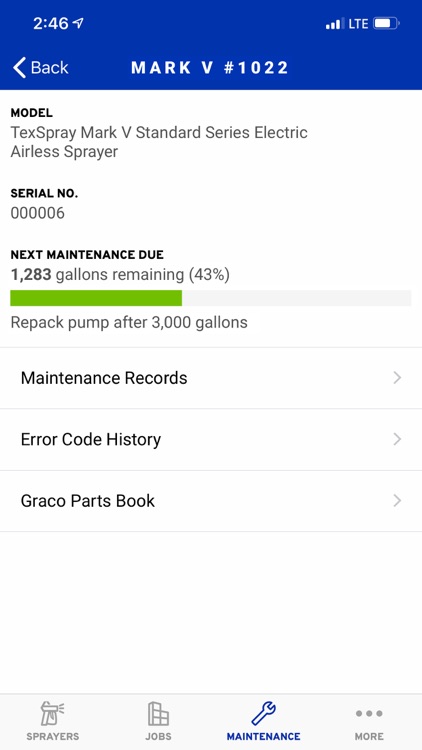Viewport: 422px width, 750px height.
Task: Open Graco Parts Book row
Action: (211, 501)
